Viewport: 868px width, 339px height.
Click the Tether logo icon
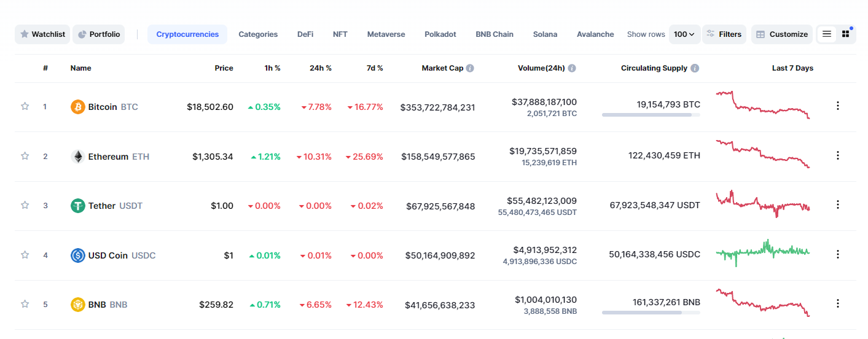click(77, 206)
